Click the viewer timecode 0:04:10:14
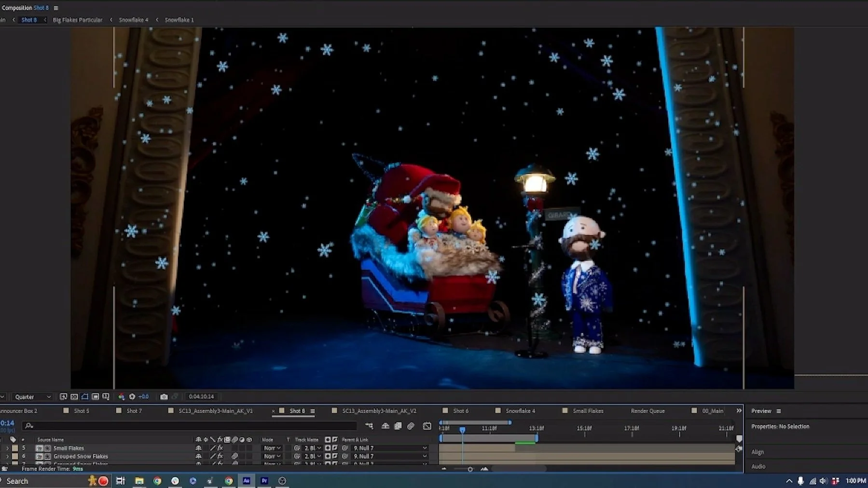The image size is (868, 488). coord(201,396)
